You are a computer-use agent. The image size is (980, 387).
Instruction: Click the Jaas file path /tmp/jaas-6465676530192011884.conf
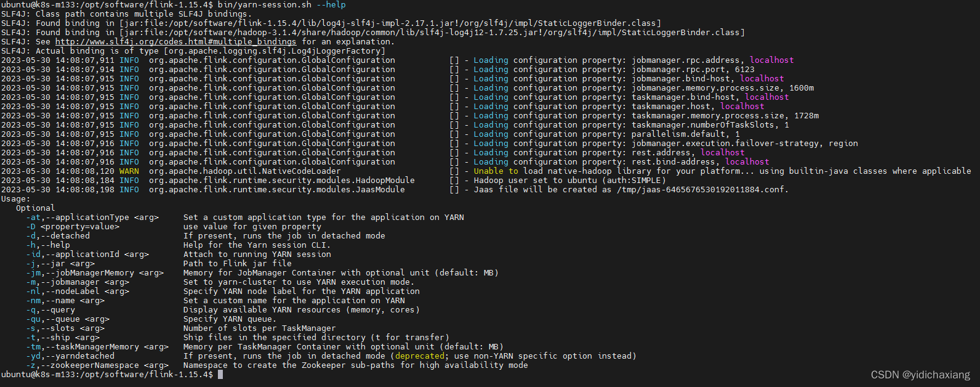[x=701, y=190]
